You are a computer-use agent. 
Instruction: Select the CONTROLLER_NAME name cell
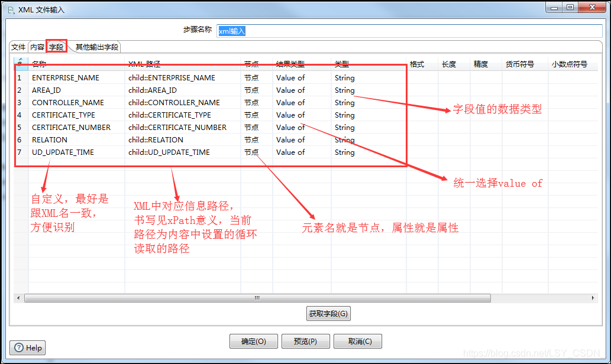coord(76,103)
